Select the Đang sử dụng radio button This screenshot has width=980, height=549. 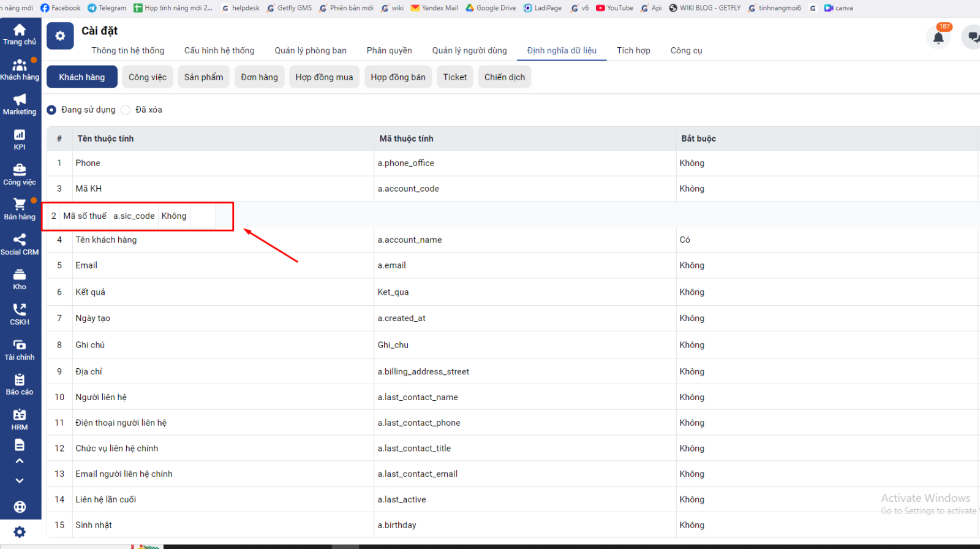point(51,110)
